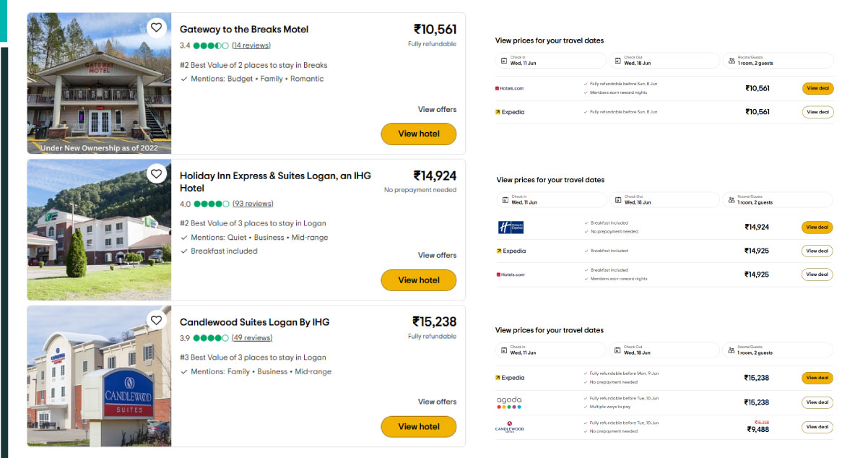The image size is (868, 458).
Task: Open Check In date for Gateway motel
Action: (x=550, y=61)
